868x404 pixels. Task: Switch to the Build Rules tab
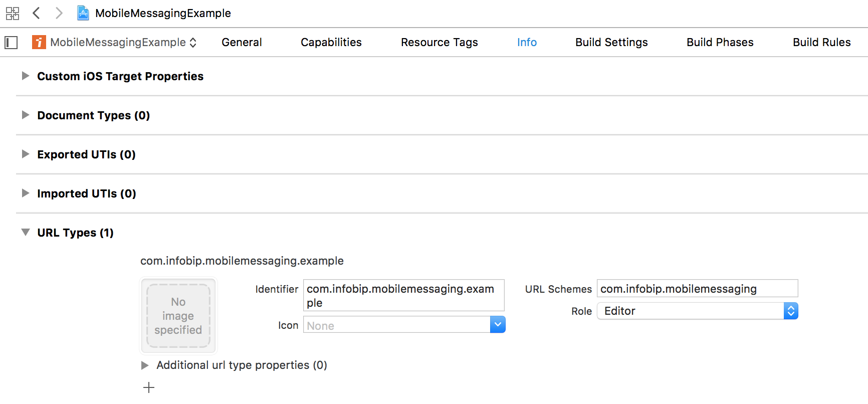click(822, 42)
